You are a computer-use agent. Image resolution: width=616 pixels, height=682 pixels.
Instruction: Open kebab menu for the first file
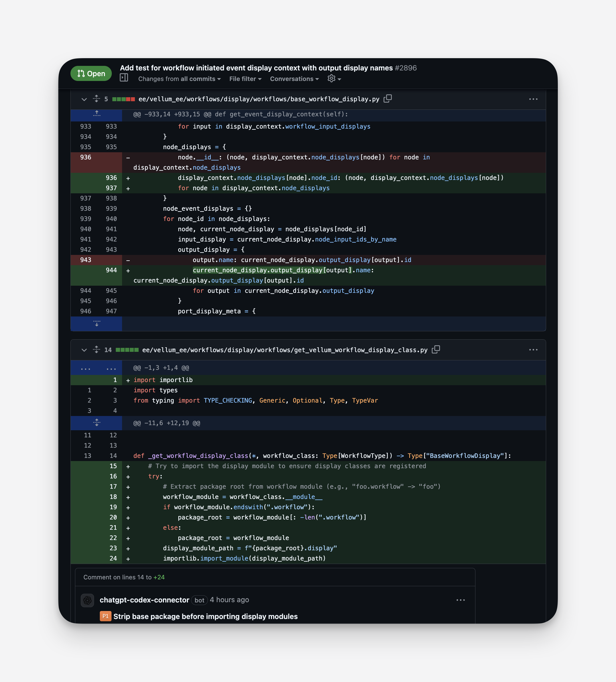[533, 99]
